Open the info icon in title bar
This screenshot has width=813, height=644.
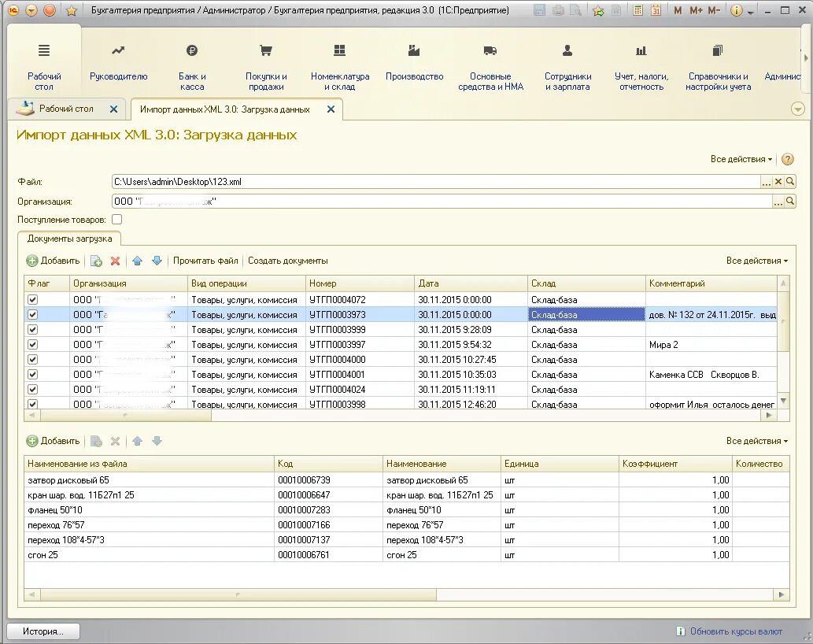point(736,10)
